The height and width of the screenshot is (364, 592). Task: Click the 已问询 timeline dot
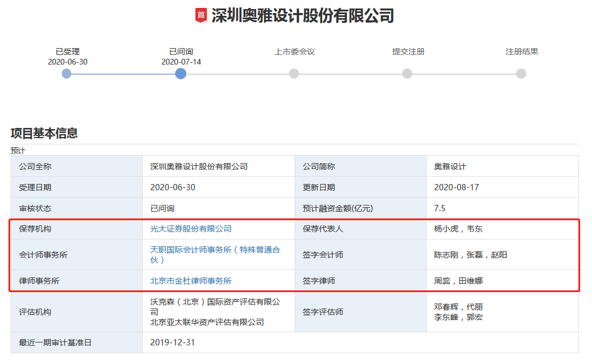tap(181, 74)
